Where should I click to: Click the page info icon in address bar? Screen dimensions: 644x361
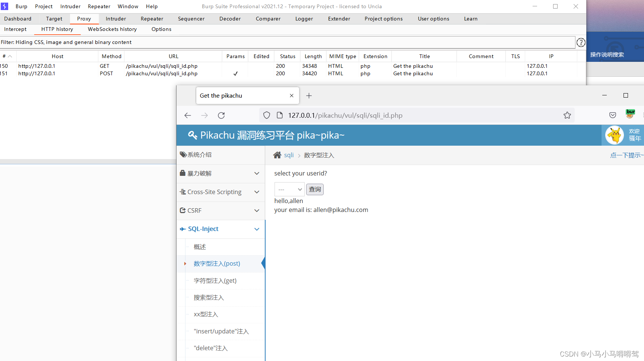click(280, 115)
